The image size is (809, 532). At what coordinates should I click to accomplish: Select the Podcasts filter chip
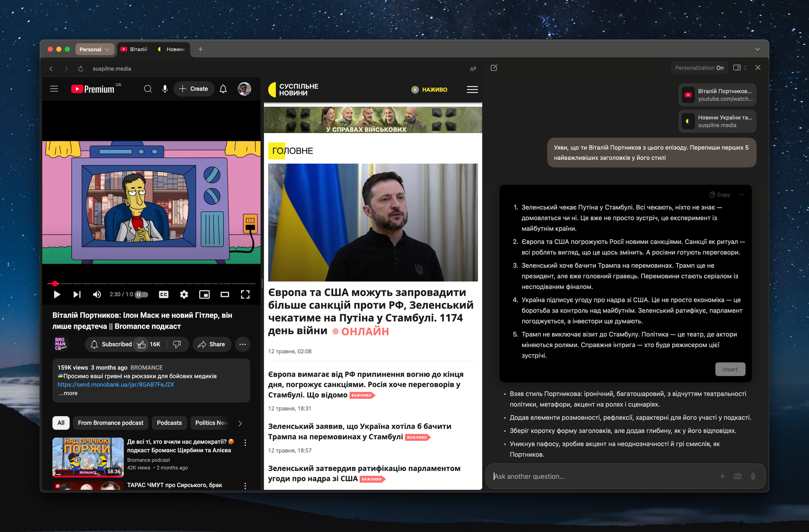pyautogui.click(x=169, y=423)
